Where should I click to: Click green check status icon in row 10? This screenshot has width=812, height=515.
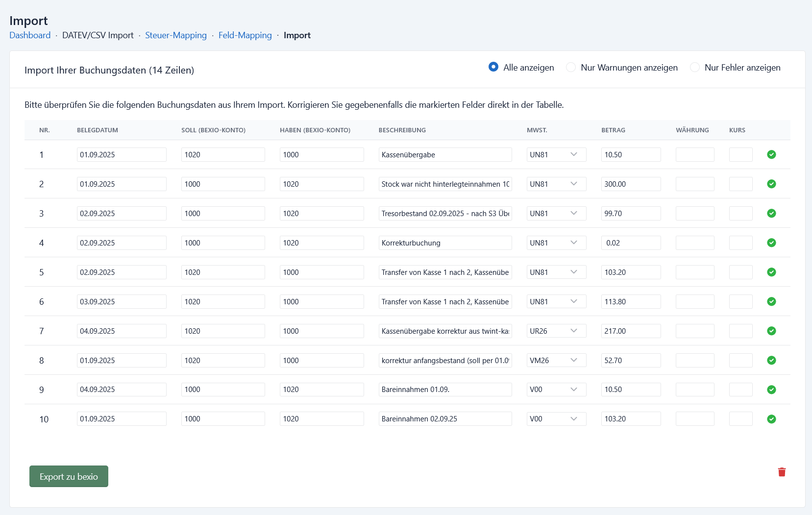coord(771,419)
